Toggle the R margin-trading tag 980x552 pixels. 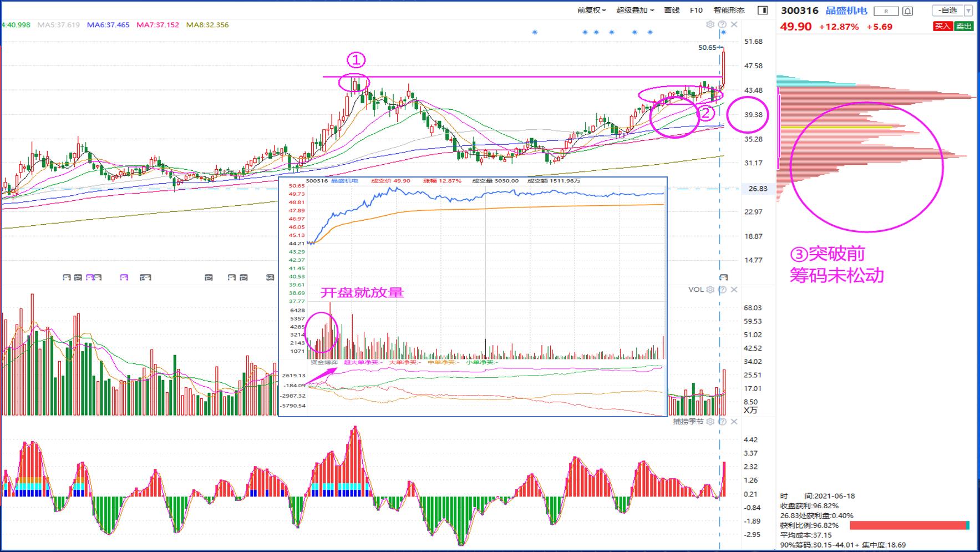point(886,11)
